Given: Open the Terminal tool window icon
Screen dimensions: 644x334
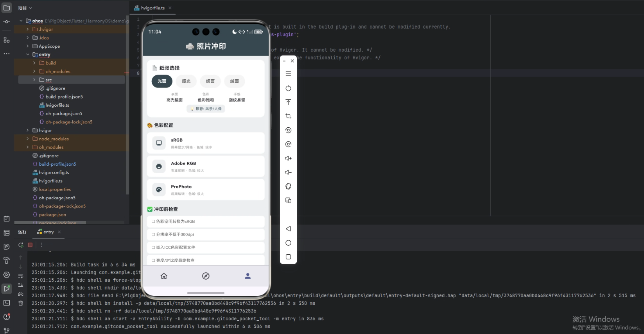Looking at the screenshot, I should (7, 303).
